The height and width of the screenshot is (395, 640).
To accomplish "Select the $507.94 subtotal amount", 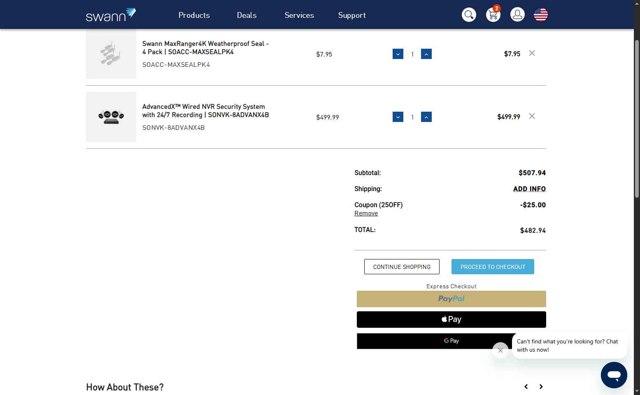I will (x=532, y=173).
